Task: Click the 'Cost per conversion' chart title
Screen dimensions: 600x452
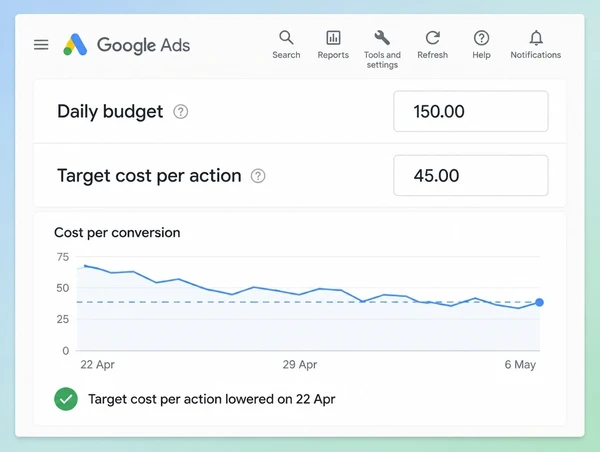Action: 117,233
